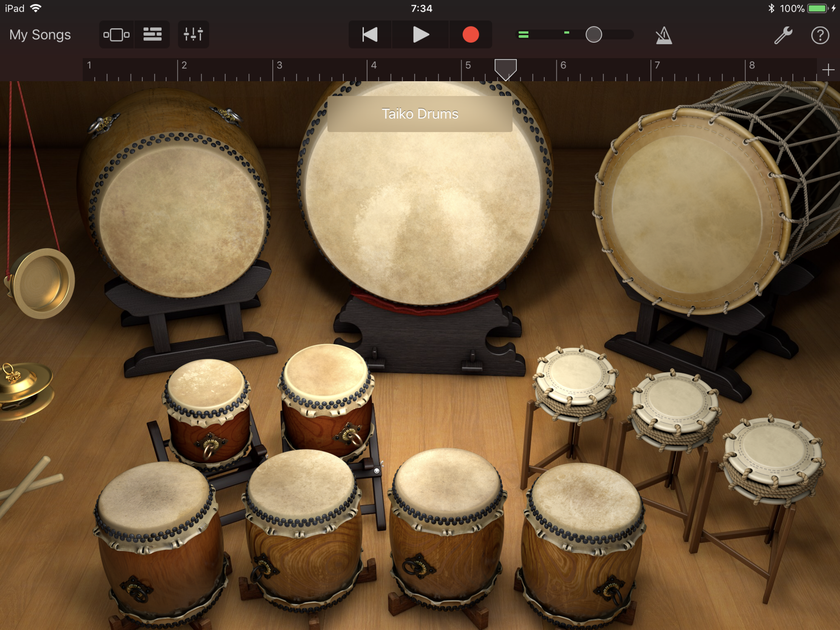Start playback with Play button
Image resolution: width=840 pixels, height=630 pixels.
click(x=420, y=34)
